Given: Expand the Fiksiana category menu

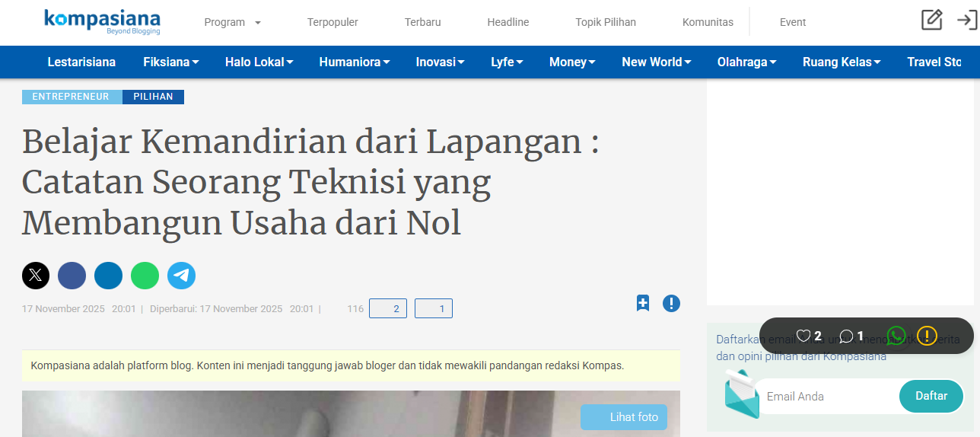Looking at the screenshot, I should point(171,62).
